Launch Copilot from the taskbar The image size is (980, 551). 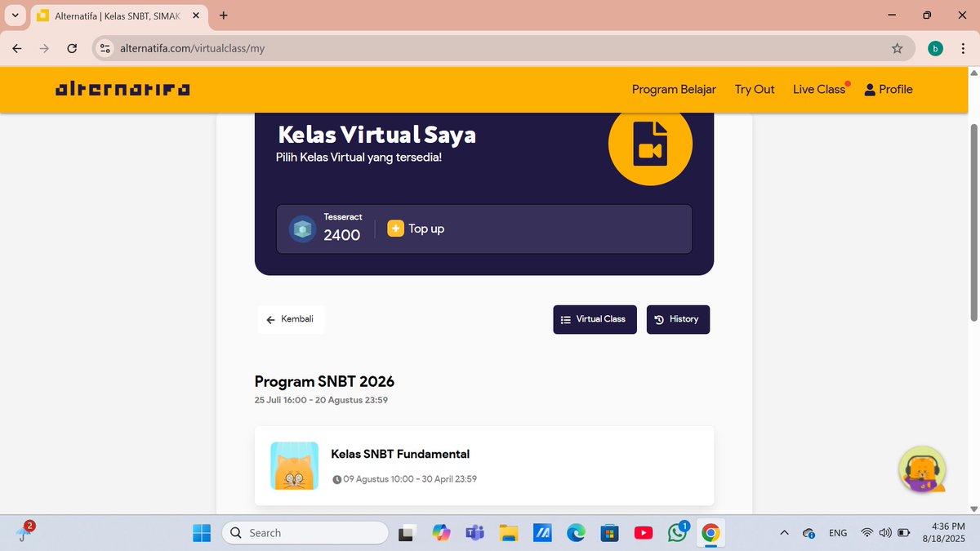(x=441, y=533)
